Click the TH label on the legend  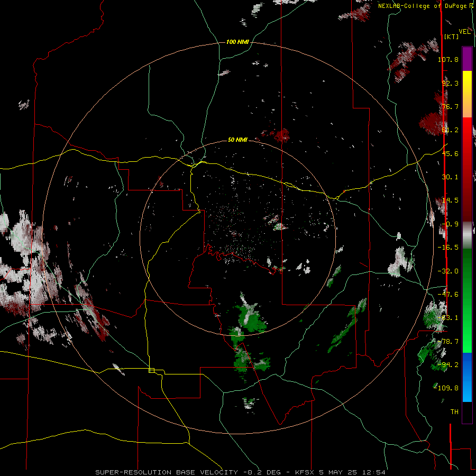454,412
